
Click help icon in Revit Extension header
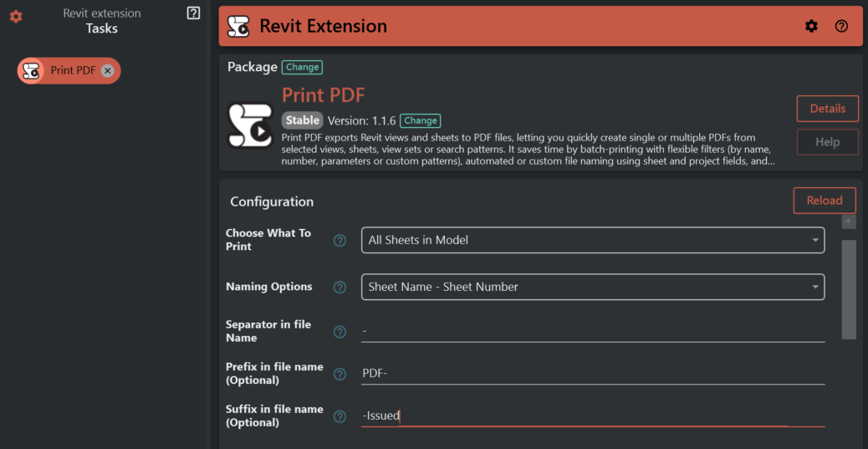click(x=841, y=26)
